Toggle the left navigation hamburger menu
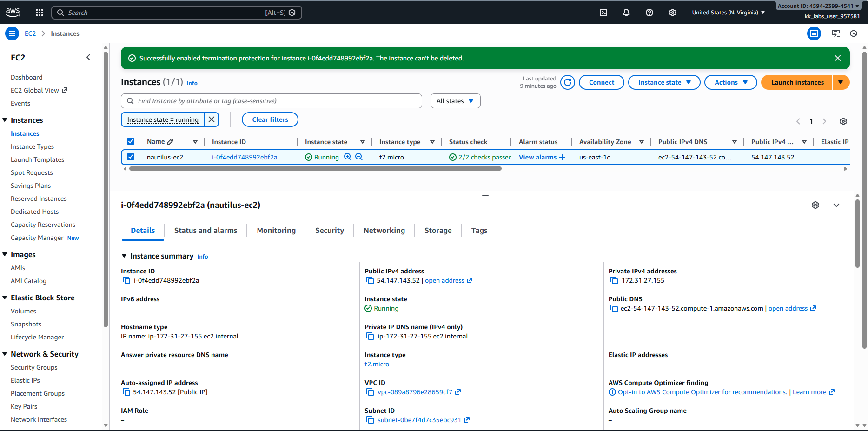Viewport: 868px width, 431px height. pyautogui.click(x=12, y=33)
